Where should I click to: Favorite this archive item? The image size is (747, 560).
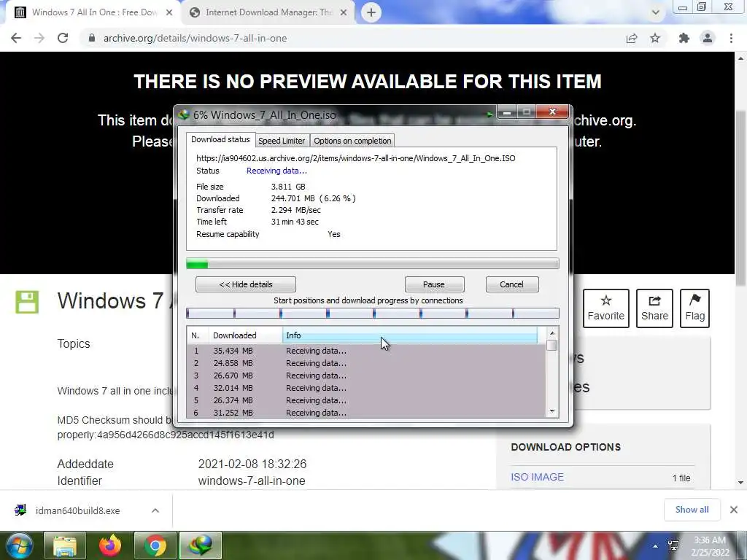coord(606,308)
